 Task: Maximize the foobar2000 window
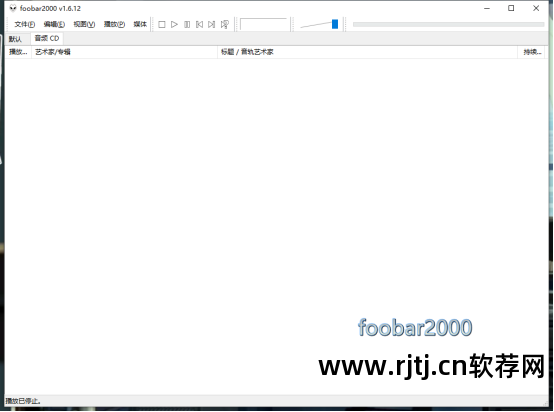tap(511, 8)
